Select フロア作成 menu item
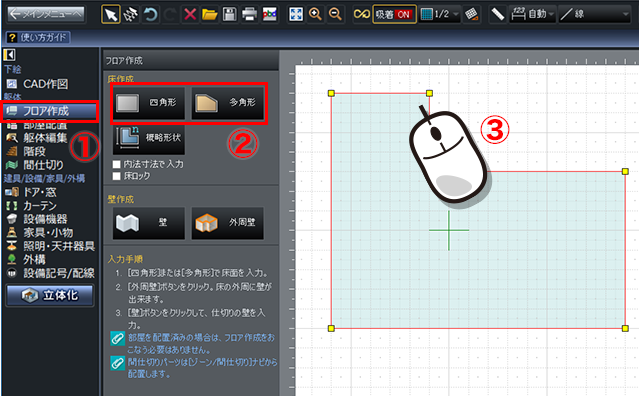Image resolution: width=640 pixels, height=396 pixels. click(50, 111)
